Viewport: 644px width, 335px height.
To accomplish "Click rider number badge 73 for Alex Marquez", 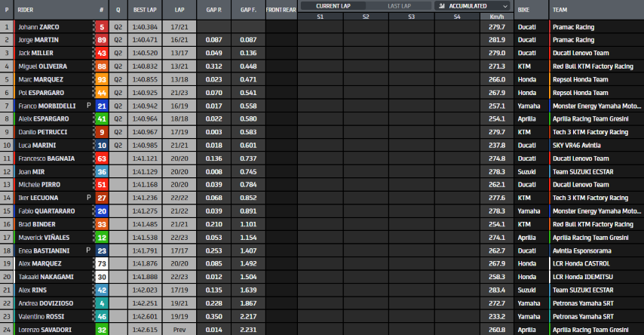I will click(102, 264).
